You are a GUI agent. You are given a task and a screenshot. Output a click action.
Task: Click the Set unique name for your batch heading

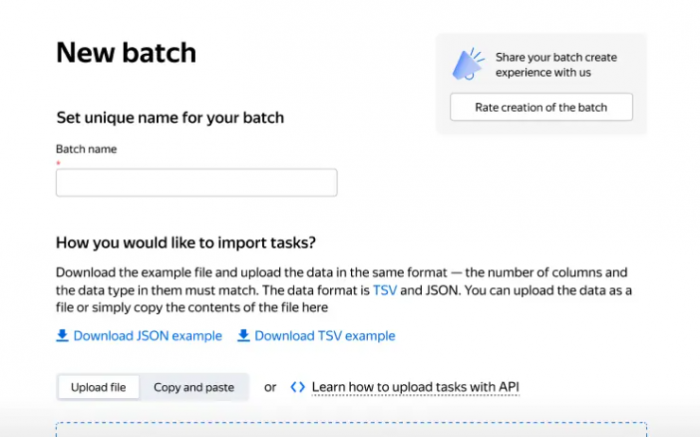tap(170, 118)
